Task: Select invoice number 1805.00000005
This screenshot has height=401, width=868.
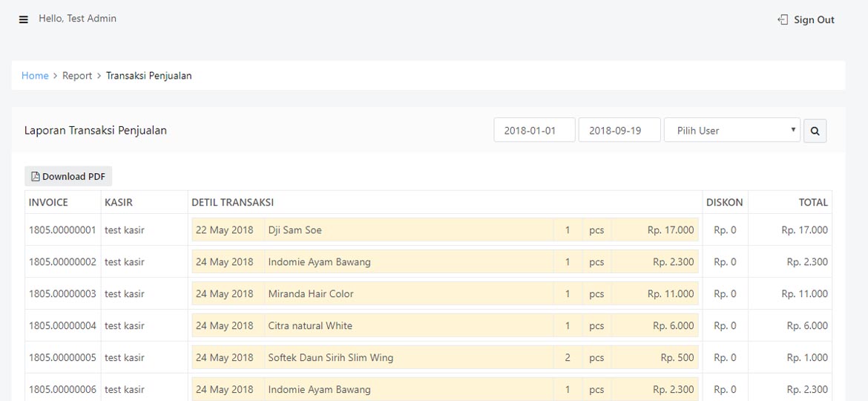Action: pyautogui.click(x=62, y=358)
